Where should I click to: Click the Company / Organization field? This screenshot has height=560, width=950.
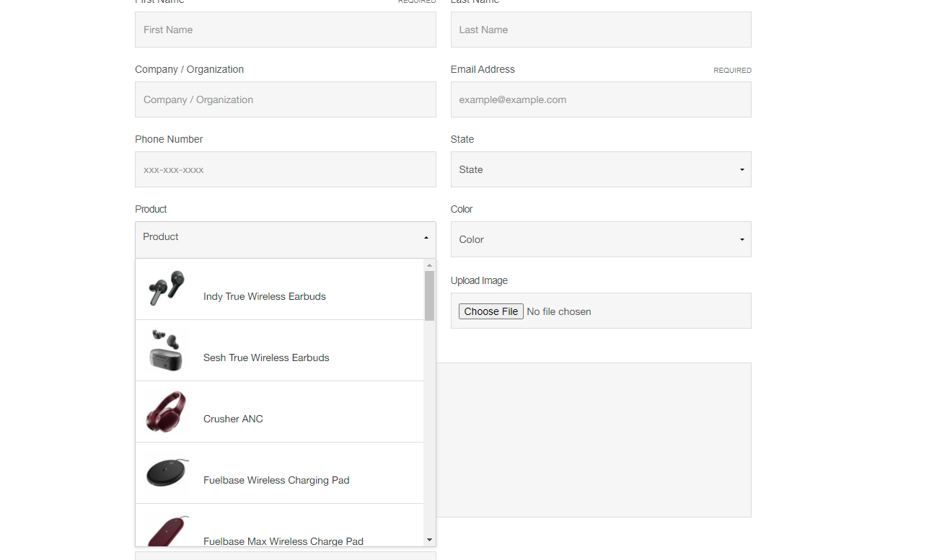(x=286, y=99)
